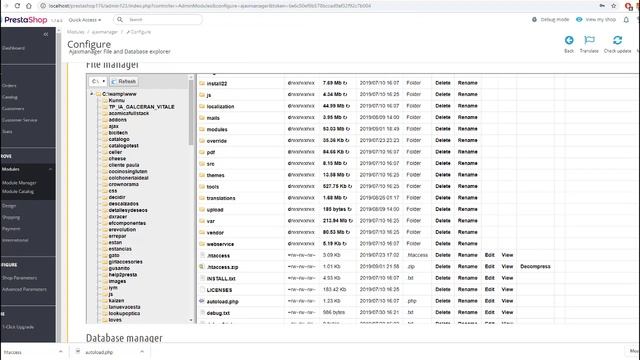Click the upload folder name
The width and height of the screenshot is (640, 360).
(215, 210)
